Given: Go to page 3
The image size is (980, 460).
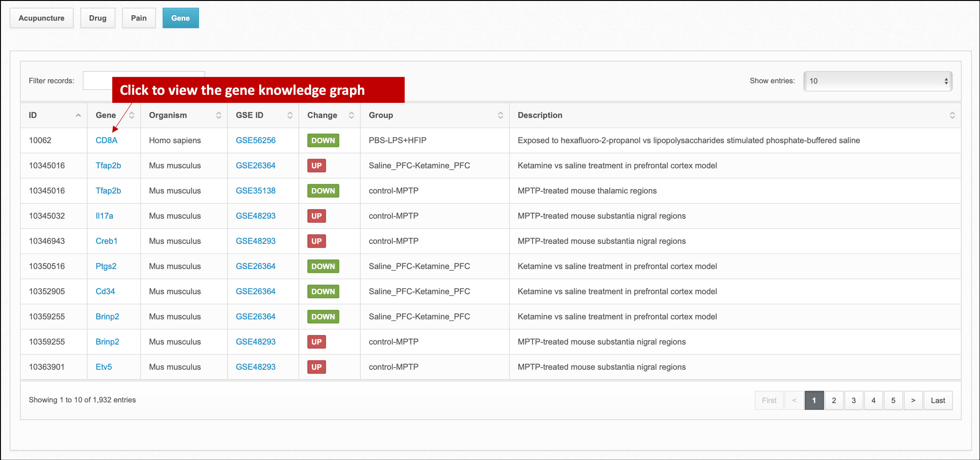Looking at the screenshot, I should click(854, 400).
